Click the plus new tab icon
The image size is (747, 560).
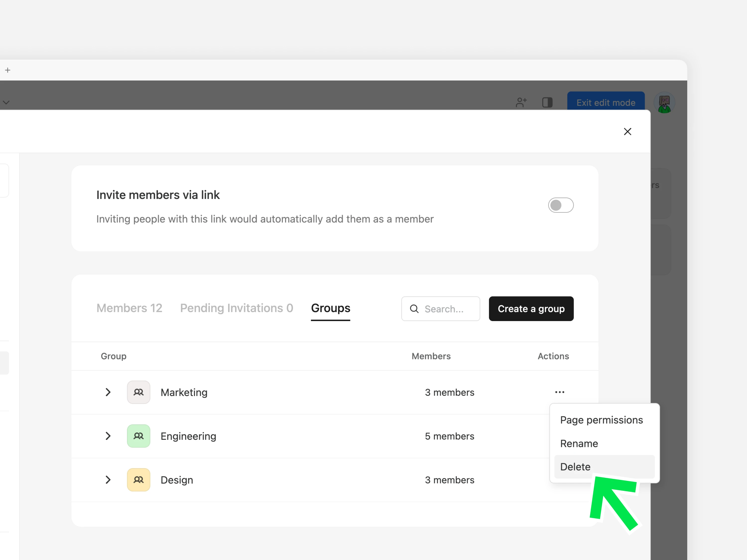coord(8,70)
